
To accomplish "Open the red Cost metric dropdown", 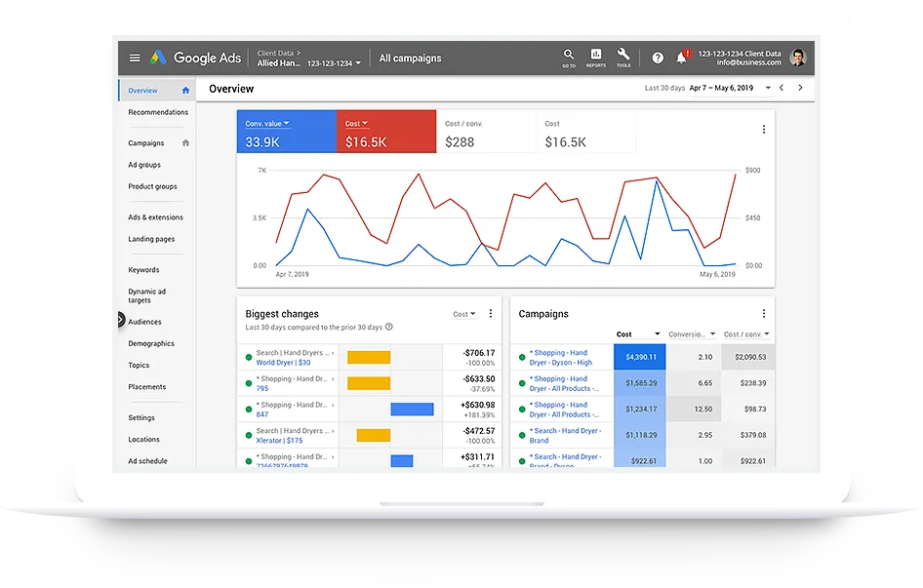I will (x=356, y=124).
